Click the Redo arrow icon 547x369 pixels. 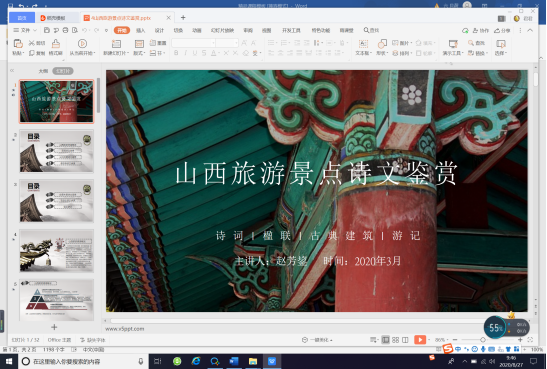click(x=96, y=30)
